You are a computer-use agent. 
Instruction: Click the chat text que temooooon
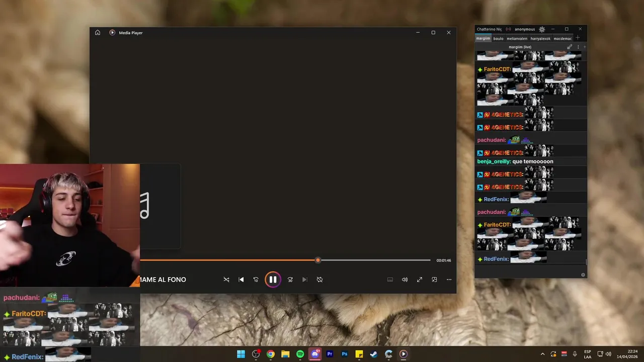[x=533, y=161]
